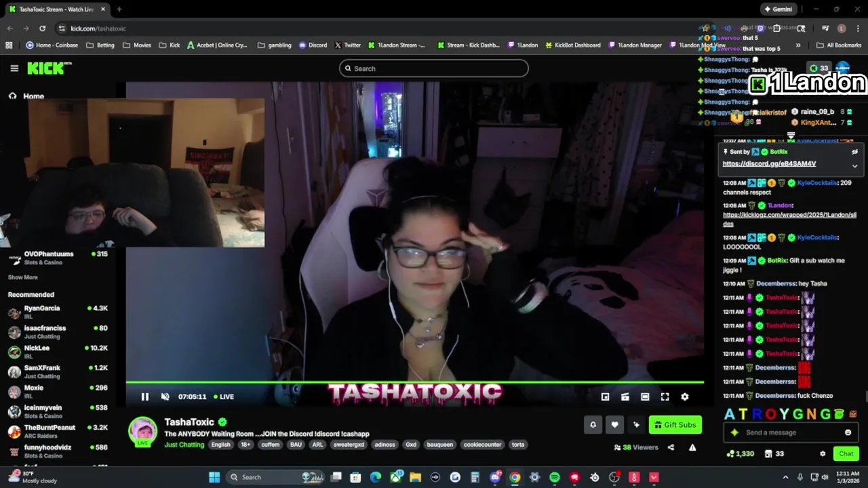Enter fullscreen on the video player

[x=665, y=396]
